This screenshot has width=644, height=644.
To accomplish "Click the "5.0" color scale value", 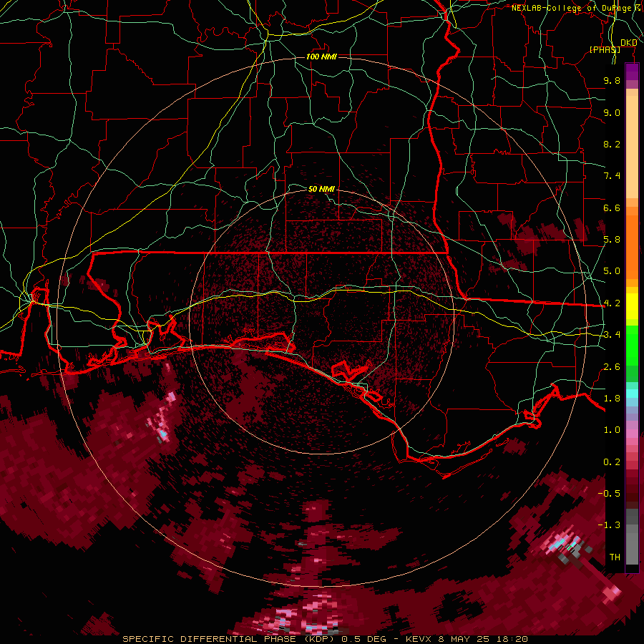I will click(x=612, y=271).
